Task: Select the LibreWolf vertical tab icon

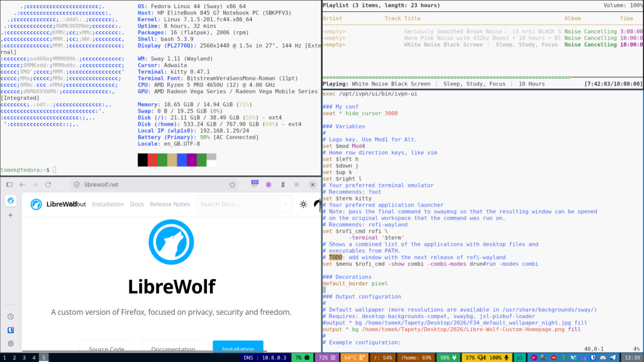Action: tap(11, 200)
